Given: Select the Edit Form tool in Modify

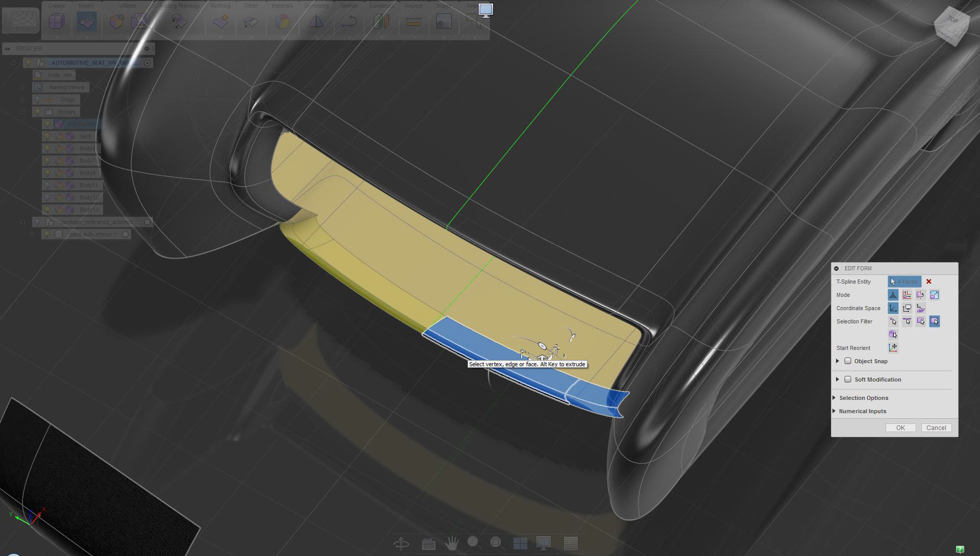Looking at the screenshot, I should 86,21.
